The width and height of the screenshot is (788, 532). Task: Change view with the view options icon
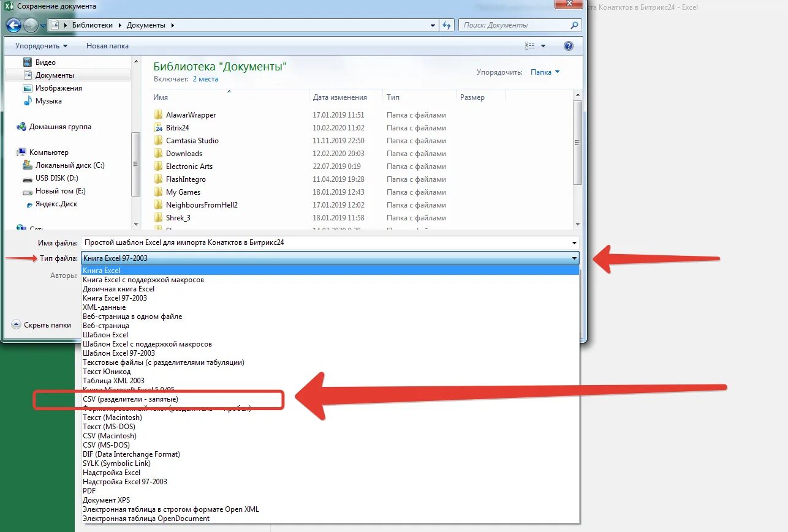click(530, 46)
